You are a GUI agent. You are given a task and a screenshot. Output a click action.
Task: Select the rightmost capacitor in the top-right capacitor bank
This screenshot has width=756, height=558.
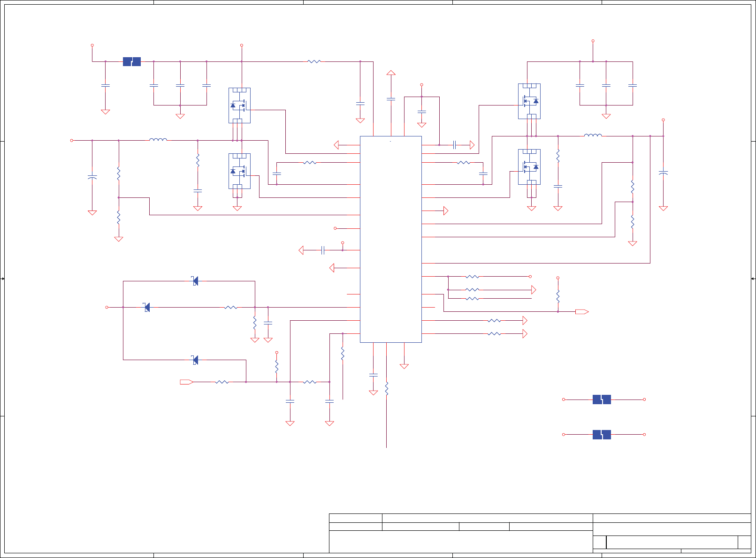633,85
